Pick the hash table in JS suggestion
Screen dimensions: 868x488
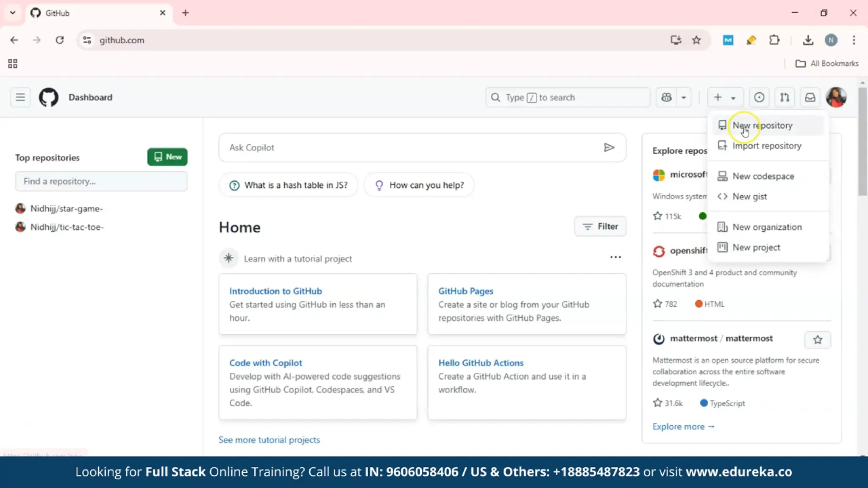click(x=288, y=185)
